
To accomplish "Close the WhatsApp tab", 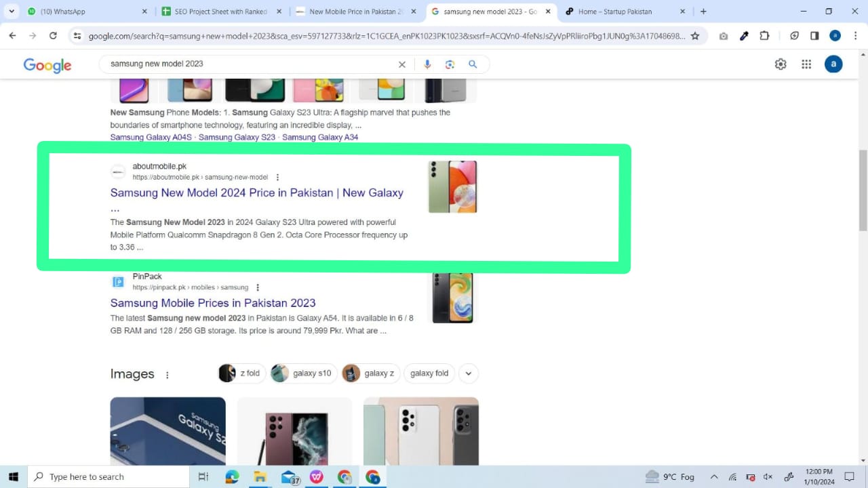I will click(144, 12).
